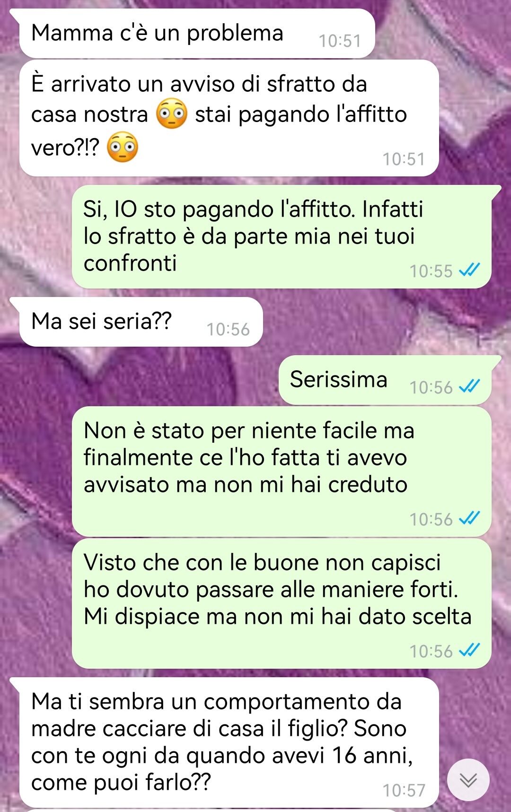The width and height of the screenshot is (511, 812).
Task: Select the 'Ma ti sembra un comportamento' message
Action: tap(229, 742)
